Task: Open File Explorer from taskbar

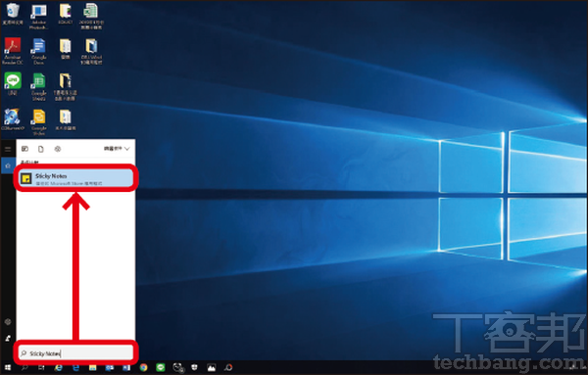Action: [x=93, y=367]
